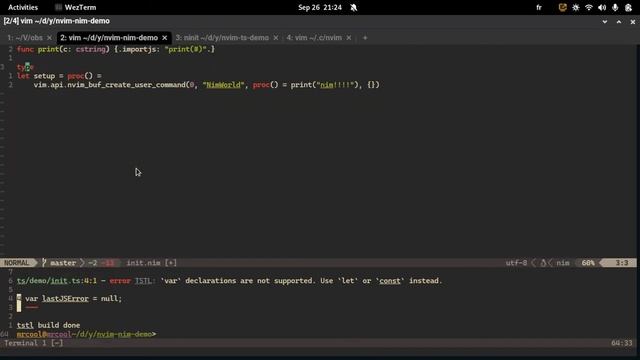This screenshot has width=640, height=360.
Task: Click the muted notifications bell icon
Action: pyautogui.click(x=353, y=7)
